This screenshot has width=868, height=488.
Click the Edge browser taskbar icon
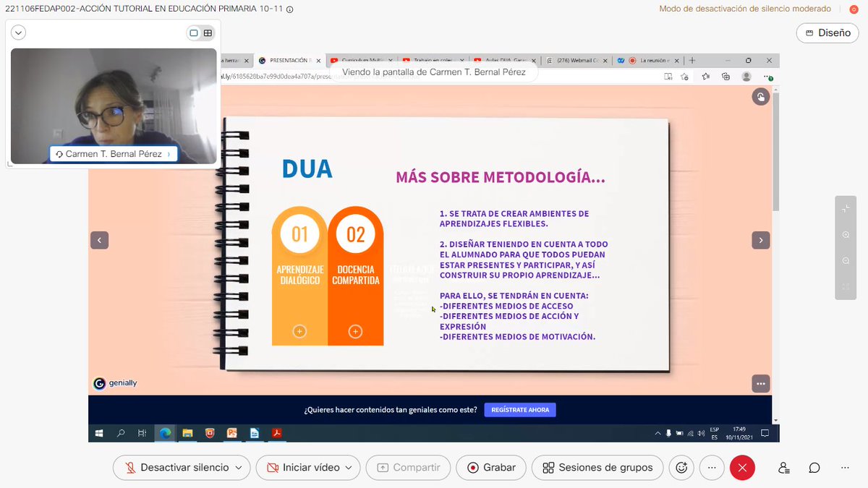point(166,433)
